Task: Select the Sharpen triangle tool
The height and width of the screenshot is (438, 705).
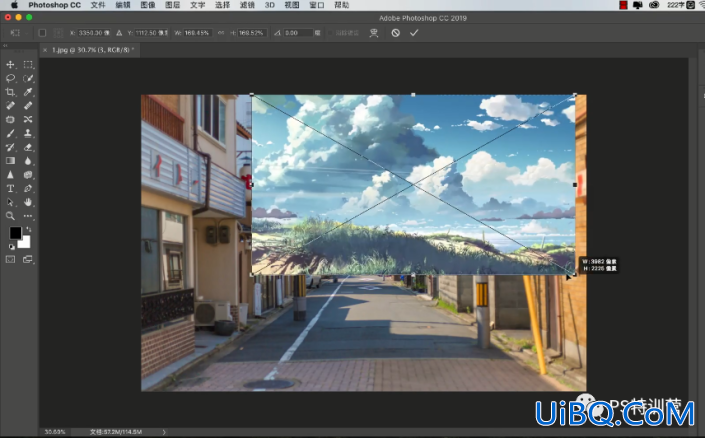Action: pos(10,174)
